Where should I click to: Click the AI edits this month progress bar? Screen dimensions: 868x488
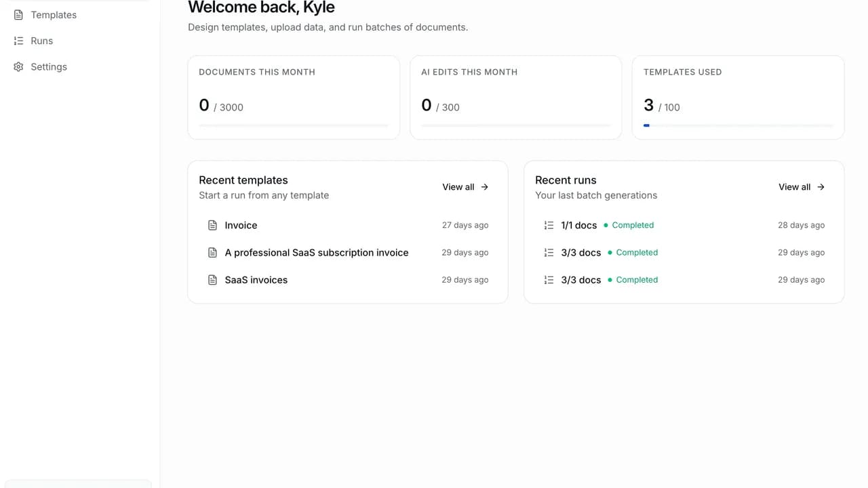pyautogui.click(x=516, y=125)
